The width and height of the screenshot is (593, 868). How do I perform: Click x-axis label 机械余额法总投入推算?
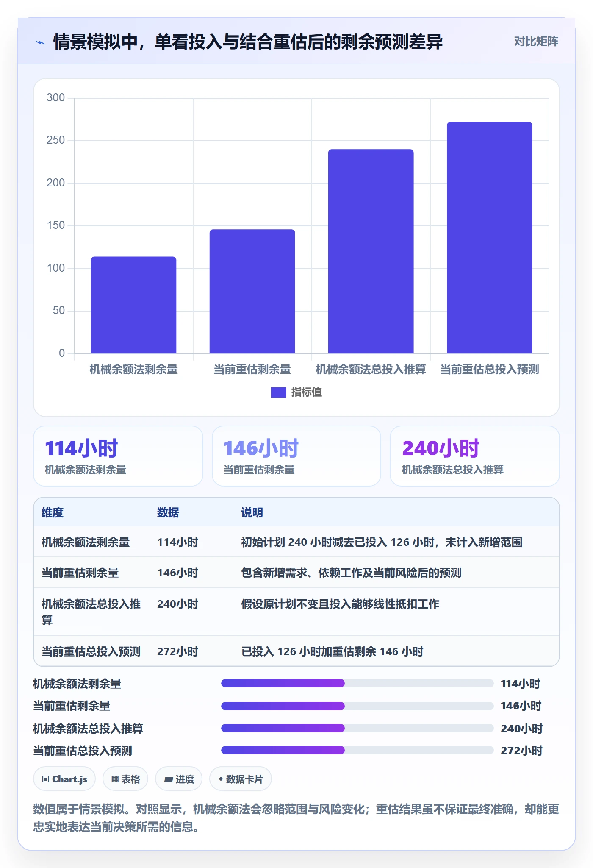pyautogui.click(x=371, y=370)
